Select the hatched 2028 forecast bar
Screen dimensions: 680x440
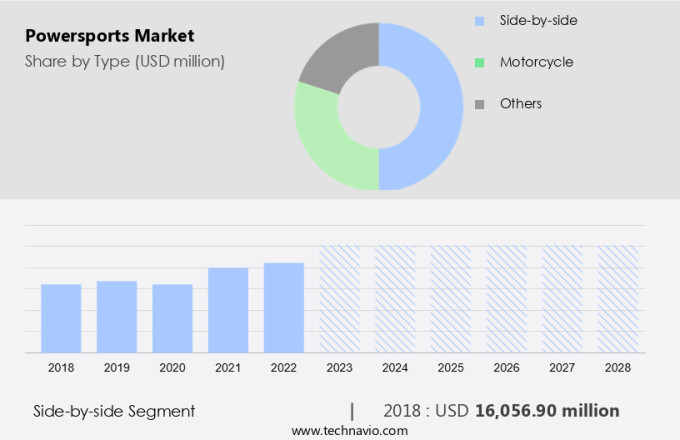[x=617, y=299]
